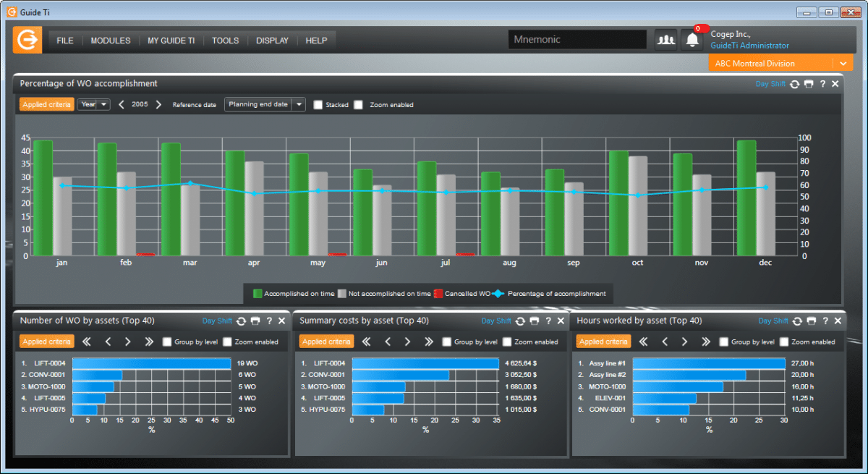Jump to first page in Hours worked panel
The image size is (868, 474).
(x=643, y=342)
